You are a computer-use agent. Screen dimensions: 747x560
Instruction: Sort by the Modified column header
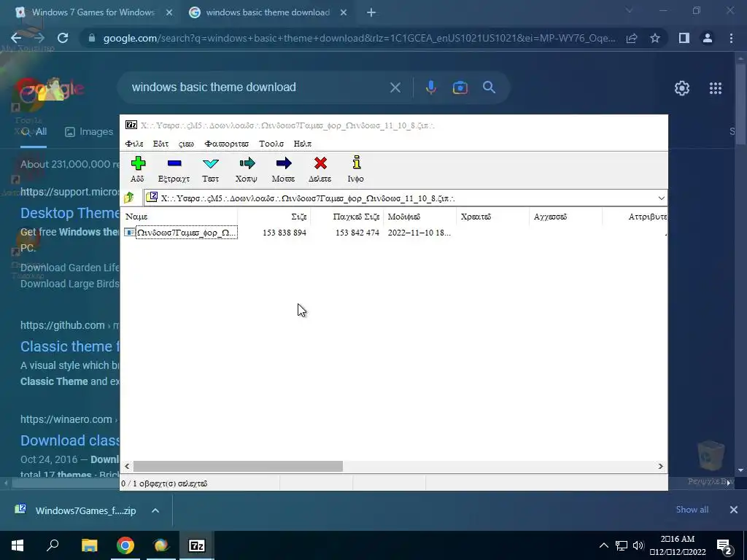coord(419,217)
